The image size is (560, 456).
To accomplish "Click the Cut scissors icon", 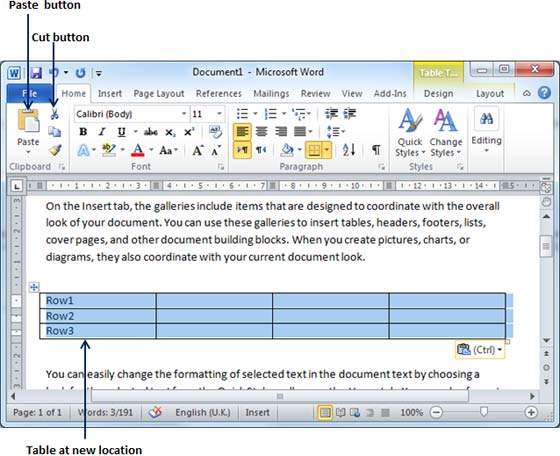I will pos(55,114).
